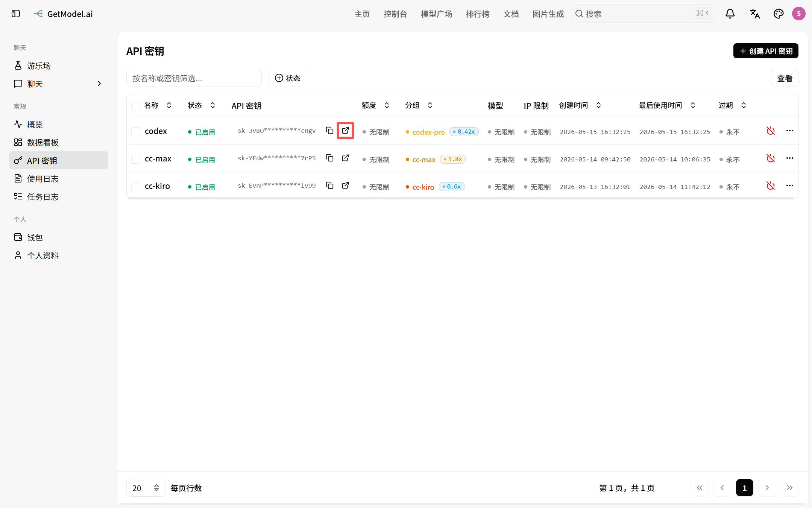The image size is (812, 508).
Task: Toggle the sidebar panel icon
Action: coord(16,14)
